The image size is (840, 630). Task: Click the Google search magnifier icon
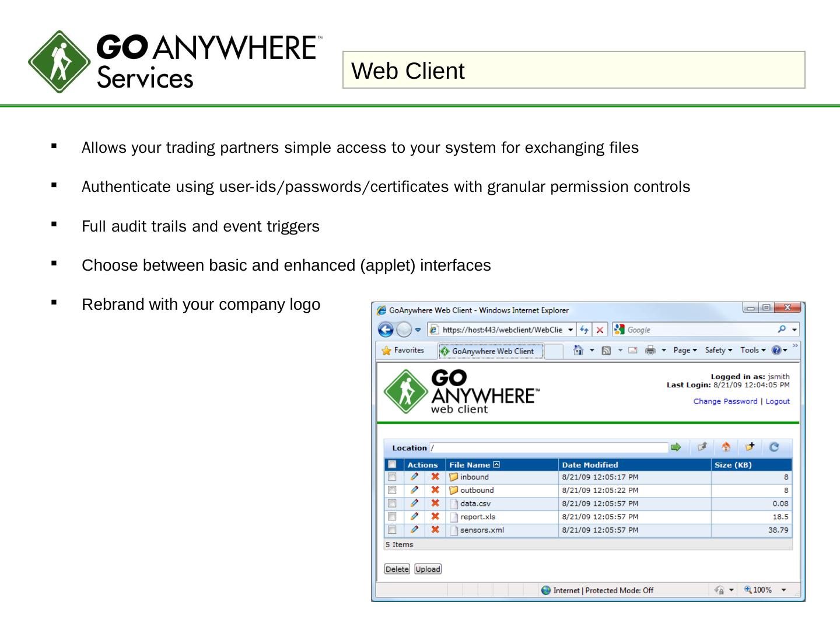click(x=782, y=330)
